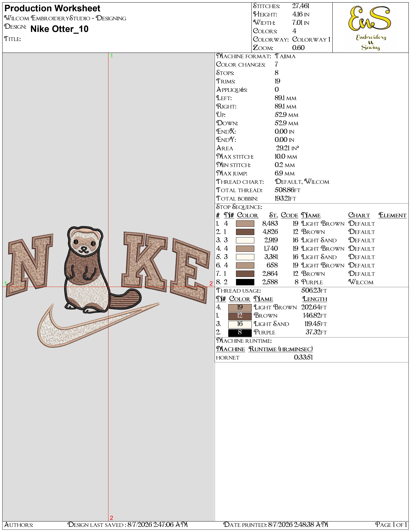This screenshot has height=532, width=411.
Task: Click the zoom value "0.60"
Action: click(298, 48)
